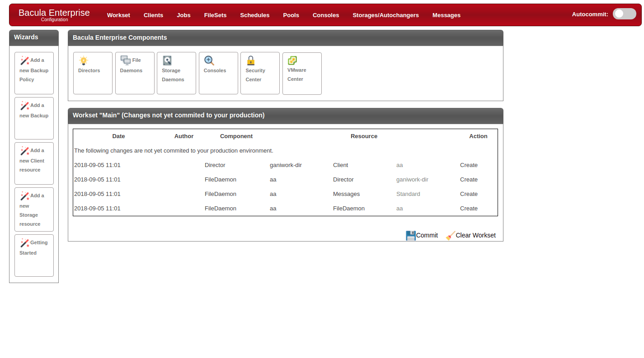Viewport: 644px width, 358px height.
Task: Open the grayed aa Client resource link
Action: point(400,165)
